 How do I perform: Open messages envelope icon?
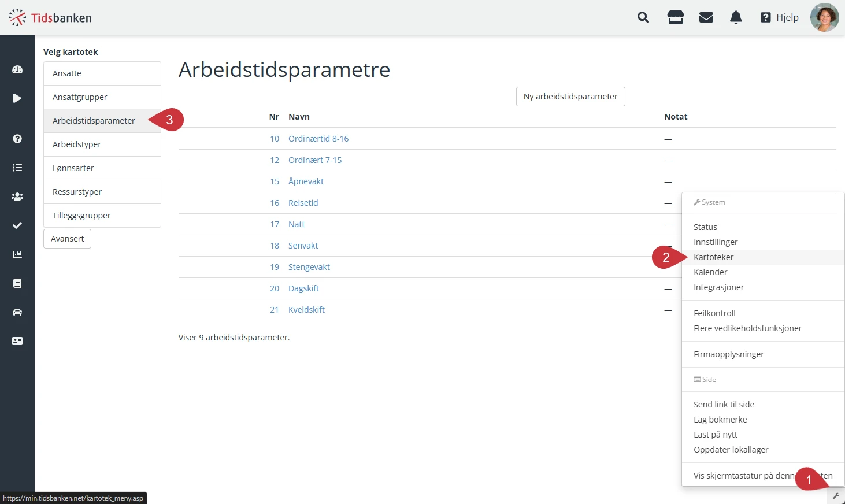pos(706,17)
